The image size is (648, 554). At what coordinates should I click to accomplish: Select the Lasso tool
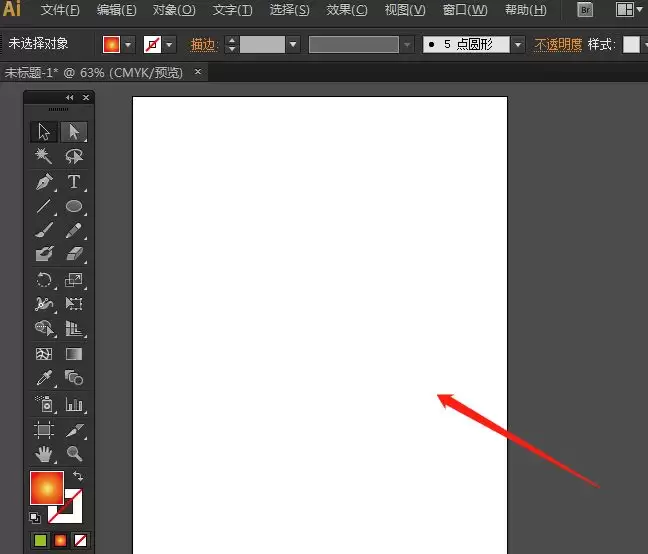click(74, 156)
